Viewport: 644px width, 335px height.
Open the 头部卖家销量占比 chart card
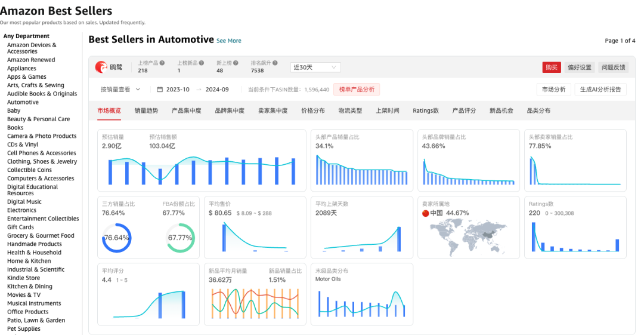(x=575, y=161)
